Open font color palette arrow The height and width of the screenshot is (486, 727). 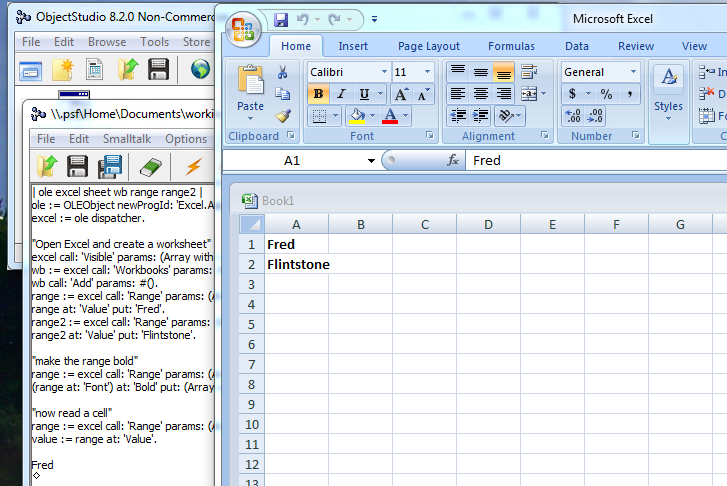click(x=406, y=115)
